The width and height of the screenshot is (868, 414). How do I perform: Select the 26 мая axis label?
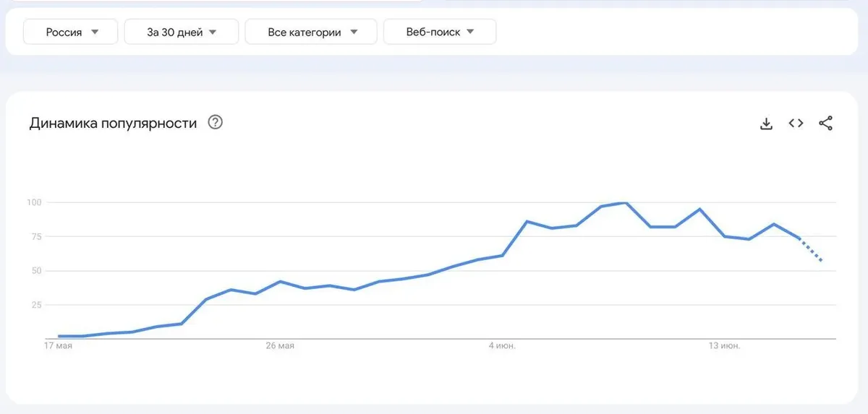click(x=280, y=346)
